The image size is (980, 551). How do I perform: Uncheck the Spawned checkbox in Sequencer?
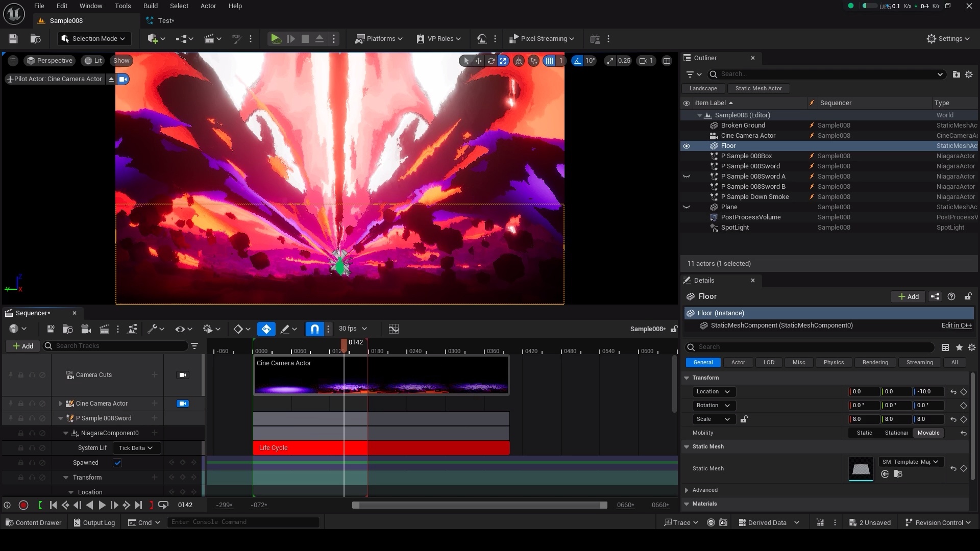point(117,463)
